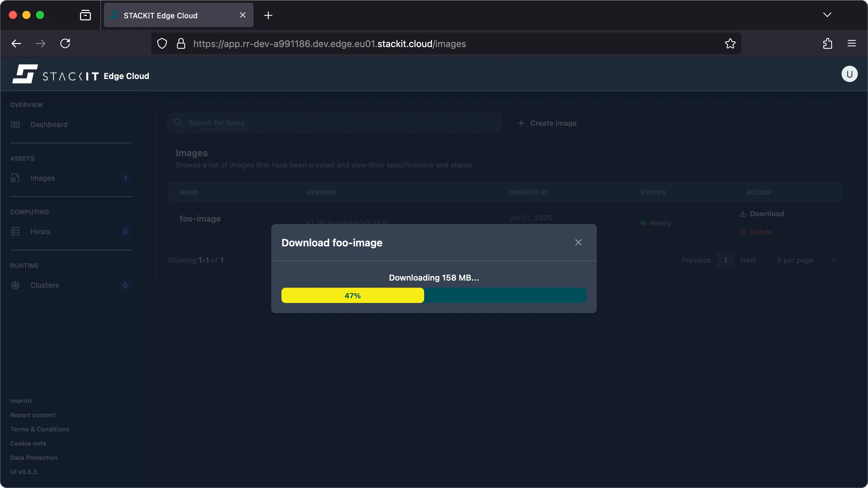Open the user avatar menu
Image resolution: width=868 pixels, height=488 pixels.
[849, 74]
